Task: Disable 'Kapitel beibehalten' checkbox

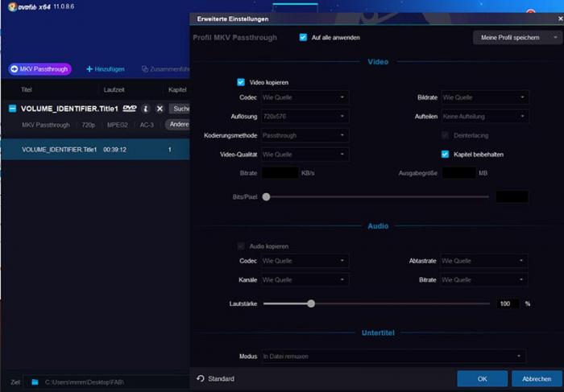Action: coord(445,154)
